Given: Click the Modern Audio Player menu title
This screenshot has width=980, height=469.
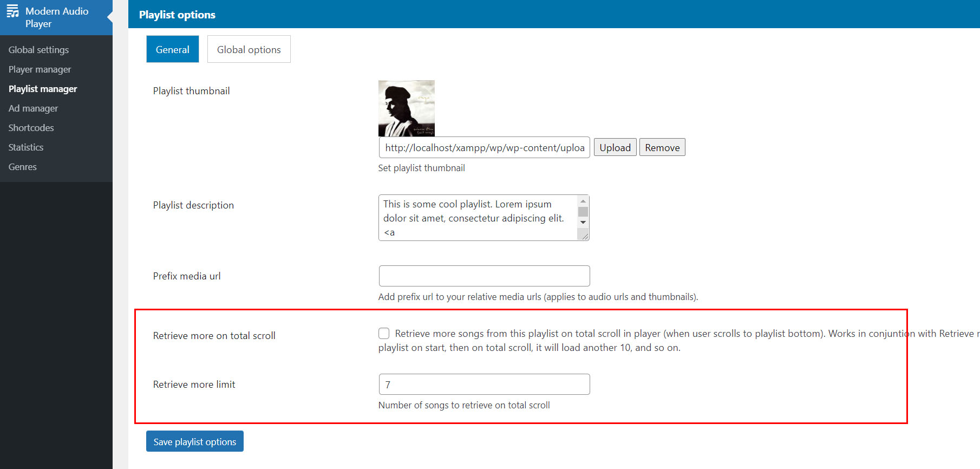Looking at the screenshot, I should (x=57, y=17).
